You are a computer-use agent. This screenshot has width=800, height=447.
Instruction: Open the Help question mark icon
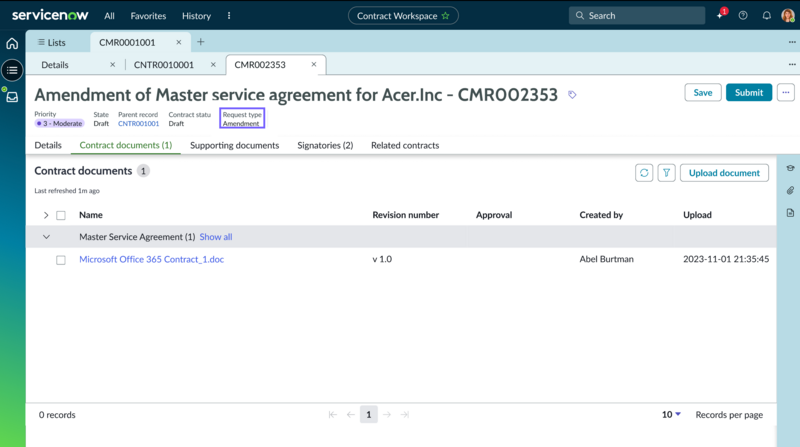(743, 15)
